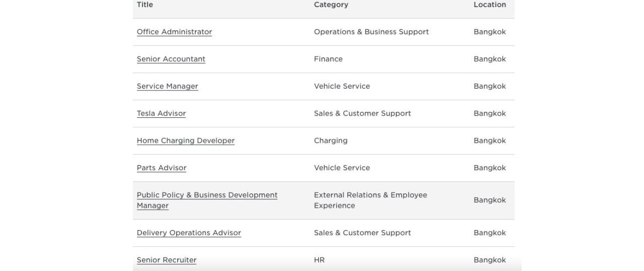Viewport: 644px width, 271px height.
Task: Click the Operations & Business Support category cell
Action: tap(371, 32)
